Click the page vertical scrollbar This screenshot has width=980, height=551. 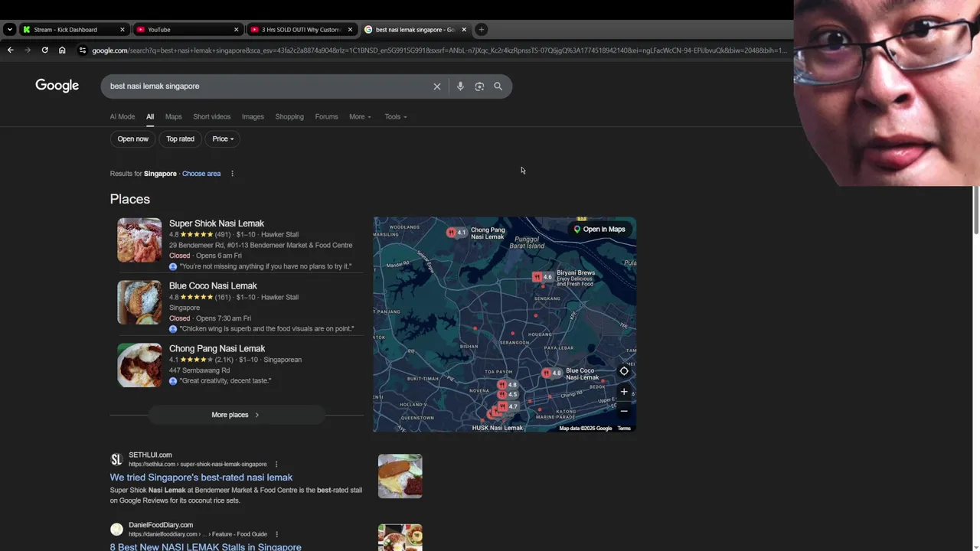[975, 210]
